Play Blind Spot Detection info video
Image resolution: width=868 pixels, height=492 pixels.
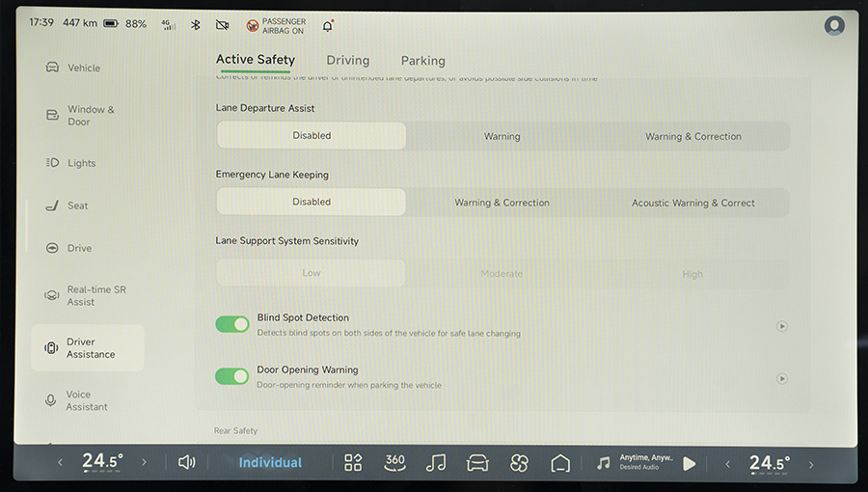(781, 326)
